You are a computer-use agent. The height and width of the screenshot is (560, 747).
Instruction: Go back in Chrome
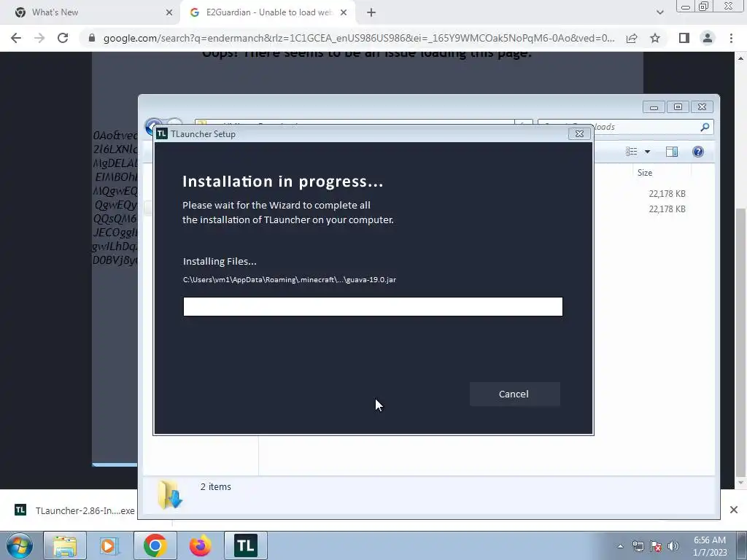16,38
